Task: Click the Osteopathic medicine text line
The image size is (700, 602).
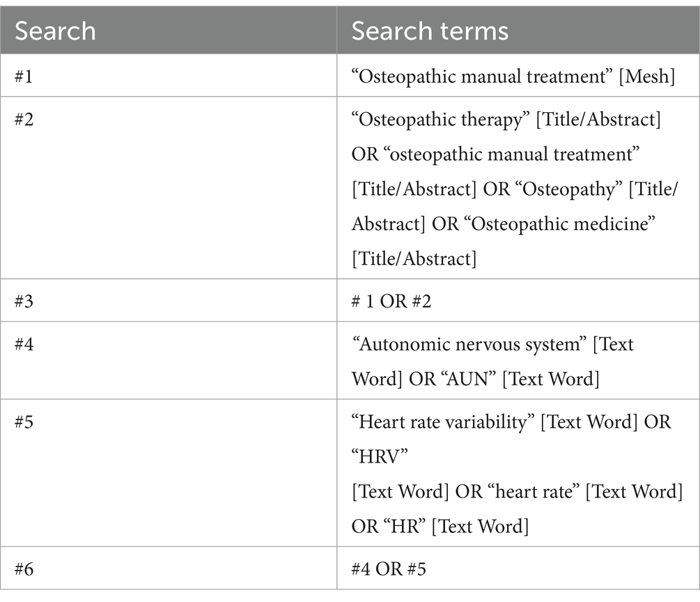Action: pos(503,224)
